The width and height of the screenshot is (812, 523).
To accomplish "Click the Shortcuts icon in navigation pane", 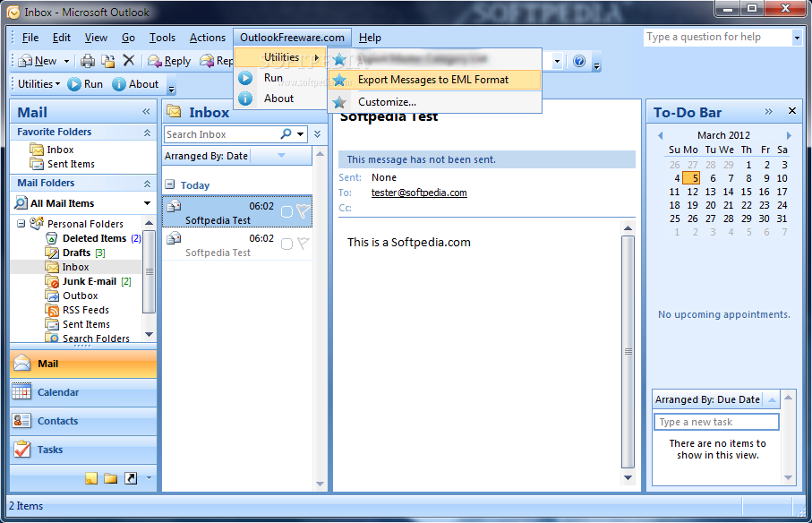I will [x=131, y=478].
